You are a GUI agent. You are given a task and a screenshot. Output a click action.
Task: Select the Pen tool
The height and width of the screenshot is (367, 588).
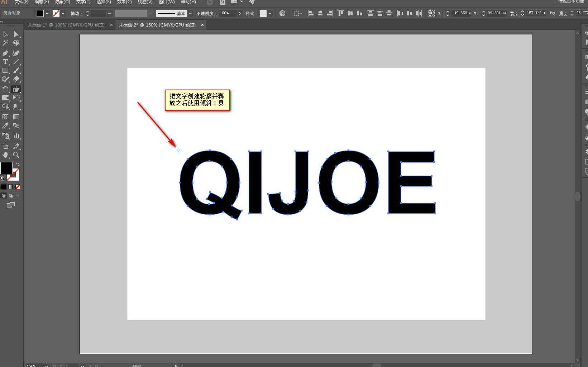(x=5, y=53)
